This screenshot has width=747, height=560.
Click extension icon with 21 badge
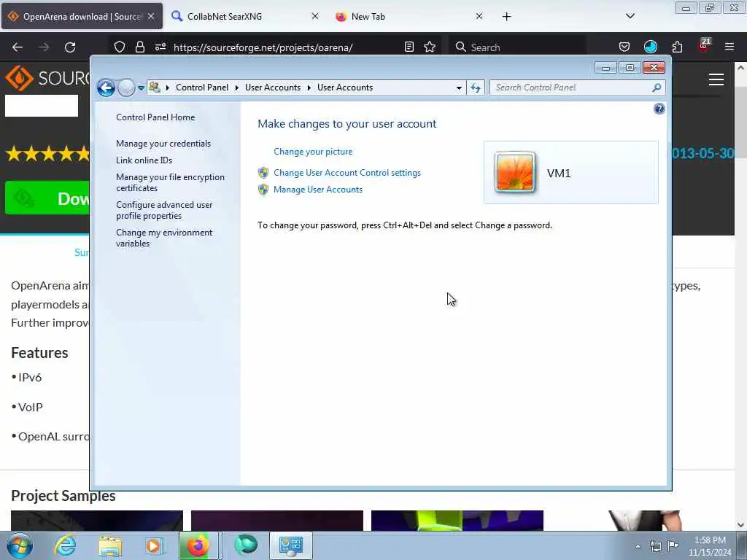pyautogui.click(x=704, y=46)
